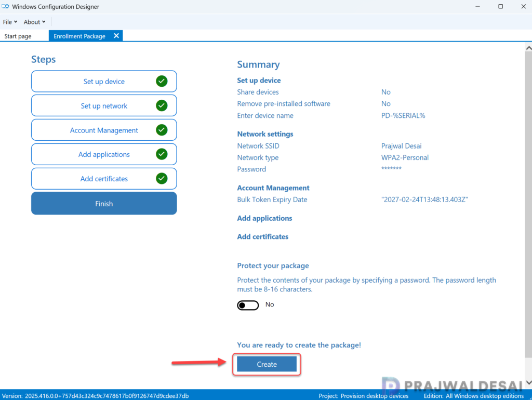The image size is (532, 400).
Task: Click the Bulk Token Expiry Date value
Action: click(424, 199)
